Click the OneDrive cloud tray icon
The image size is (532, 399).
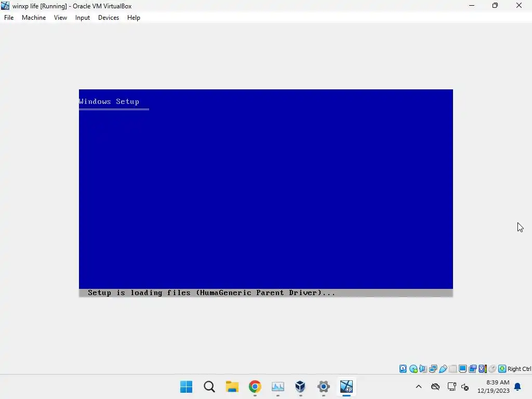435,387
